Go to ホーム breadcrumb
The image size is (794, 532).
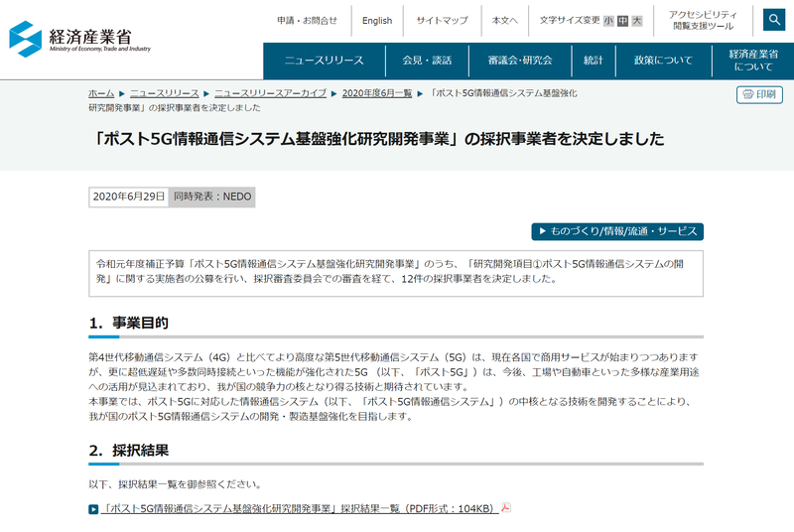coord(101,93)
